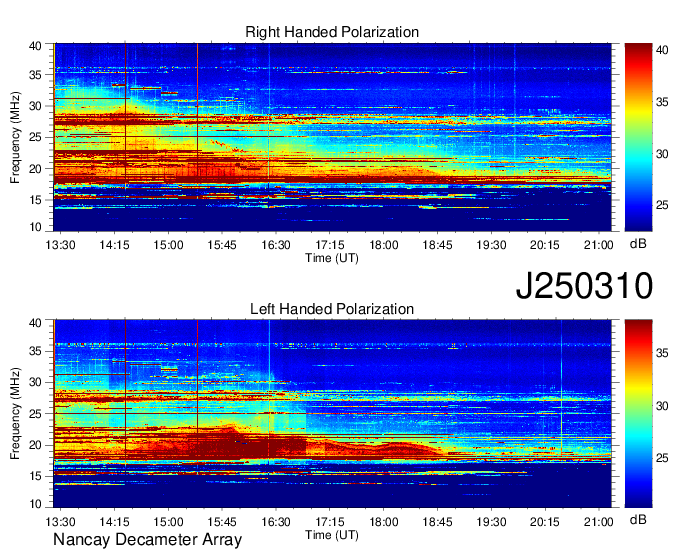680x552 pixels.
Task: Click the 21:00 time tick of left-handed plot
Action: 598,522
